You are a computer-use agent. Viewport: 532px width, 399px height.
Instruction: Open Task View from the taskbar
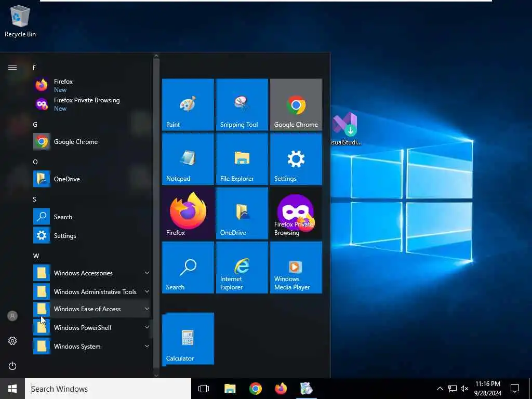204,389
